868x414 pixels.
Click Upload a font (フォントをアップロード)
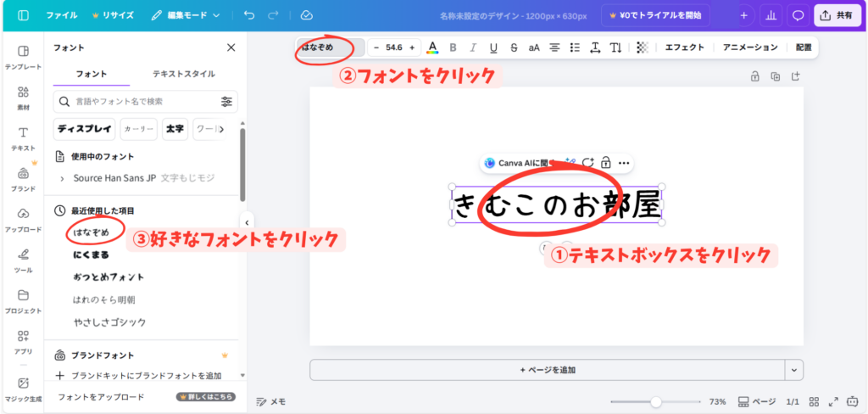click(x=102, y=397)
